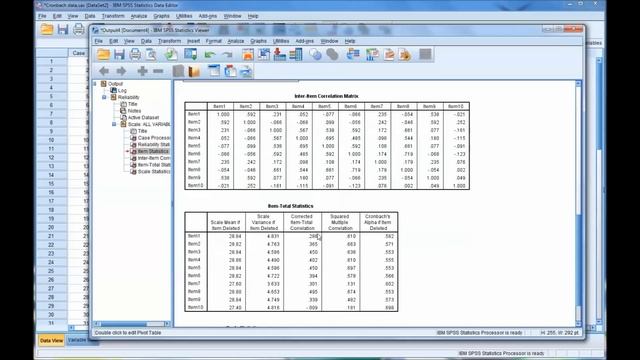Open File menu in Data Editor window
The width and height of the screenshot is (640, 360).
(x=42, y=16)
